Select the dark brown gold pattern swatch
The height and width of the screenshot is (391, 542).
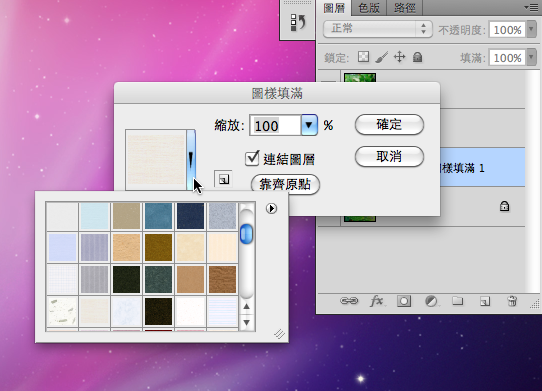pyautogui.click(x=158, y=247)
